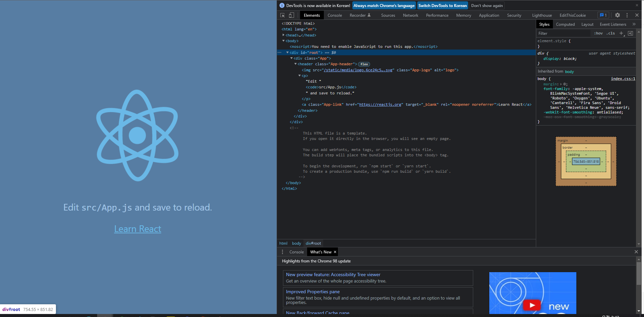
Task: Open the Performance tab
Action: click(437, 15)
